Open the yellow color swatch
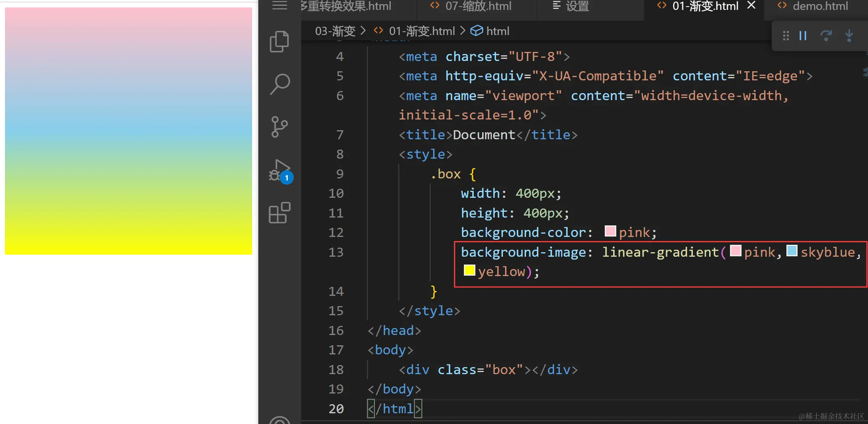 tap(470, 270)
